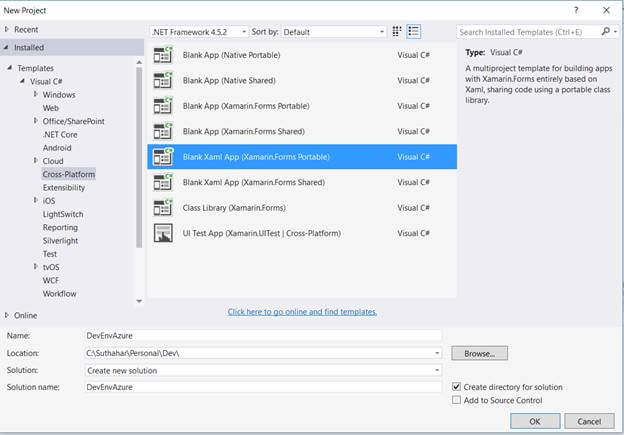Image resolution: width=624 pixels, height=435 pixels.
Task: Expand the Cloud tree node arrow
Action: (x=35, y=160)
